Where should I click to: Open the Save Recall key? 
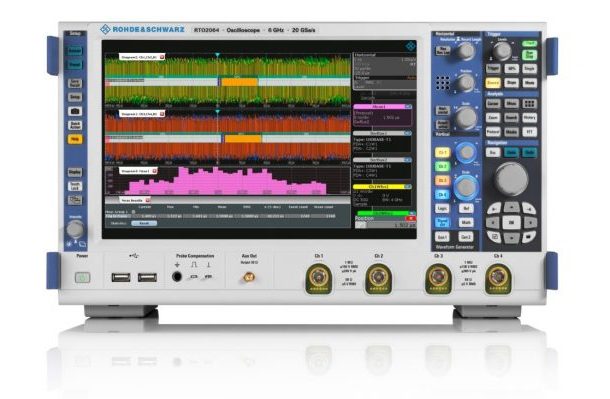[x=75, y=83]
